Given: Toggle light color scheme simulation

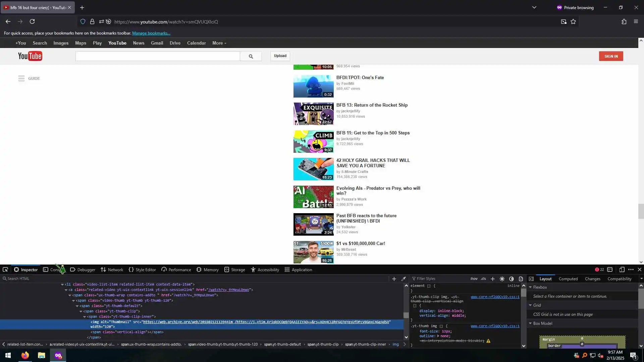Looking at the screenshot, I should point(502,279).
